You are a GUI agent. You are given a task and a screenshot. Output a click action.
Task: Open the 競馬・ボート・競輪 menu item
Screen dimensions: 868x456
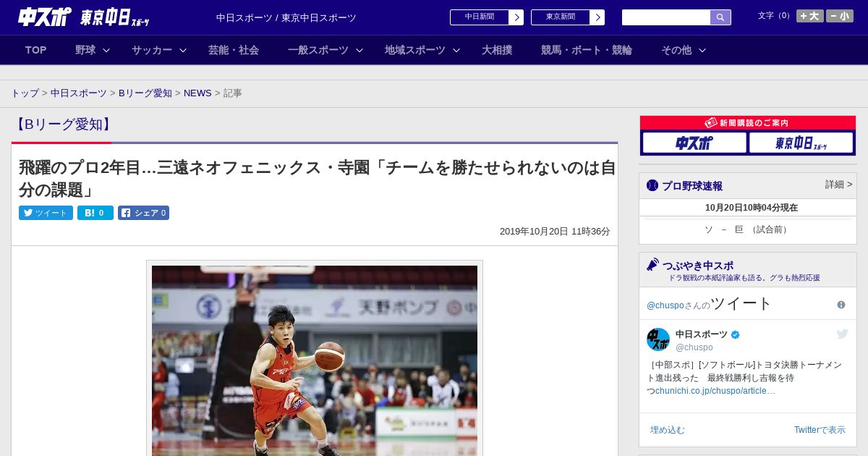[x=587, y=50]
